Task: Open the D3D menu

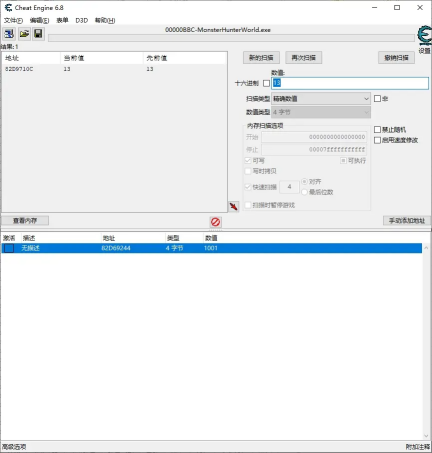Action: (82, 21)
